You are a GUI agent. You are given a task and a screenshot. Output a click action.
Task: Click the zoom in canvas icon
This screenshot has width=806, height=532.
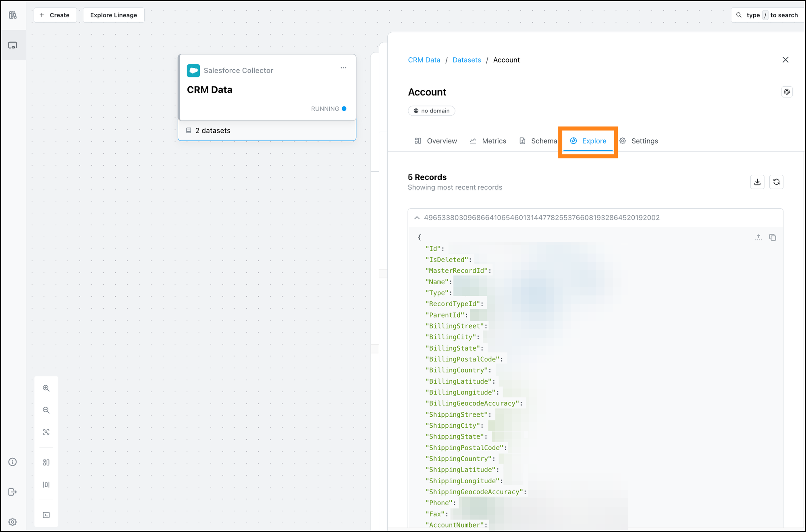pyautogui.click(x=46, y=388)
